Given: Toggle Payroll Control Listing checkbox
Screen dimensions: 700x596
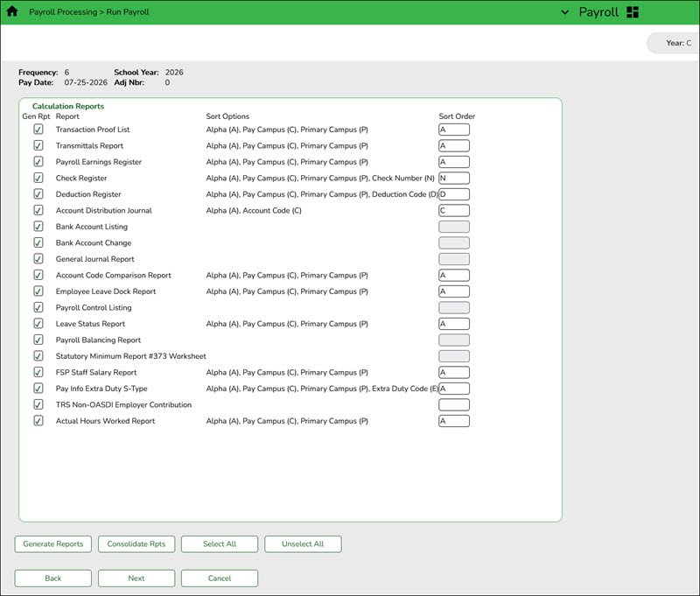Looking at the screenshot, I should click(38, 307).
